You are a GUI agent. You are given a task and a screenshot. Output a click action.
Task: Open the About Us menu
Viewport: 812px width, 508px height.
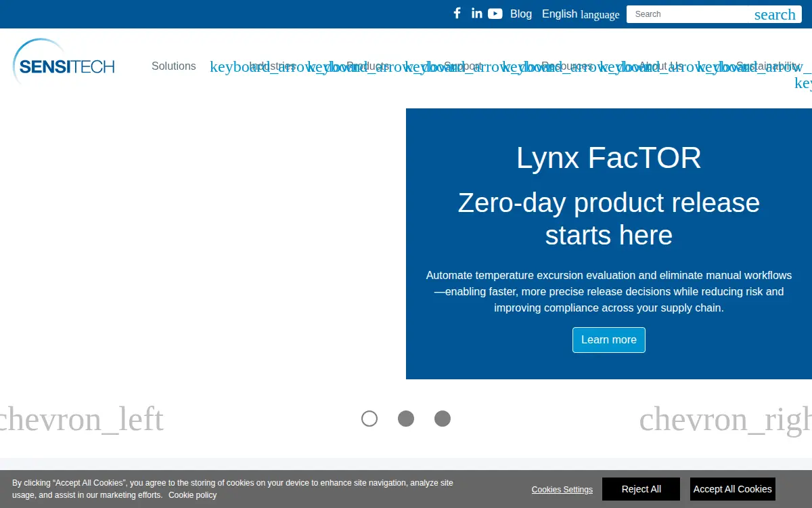[x=661, y=66]
